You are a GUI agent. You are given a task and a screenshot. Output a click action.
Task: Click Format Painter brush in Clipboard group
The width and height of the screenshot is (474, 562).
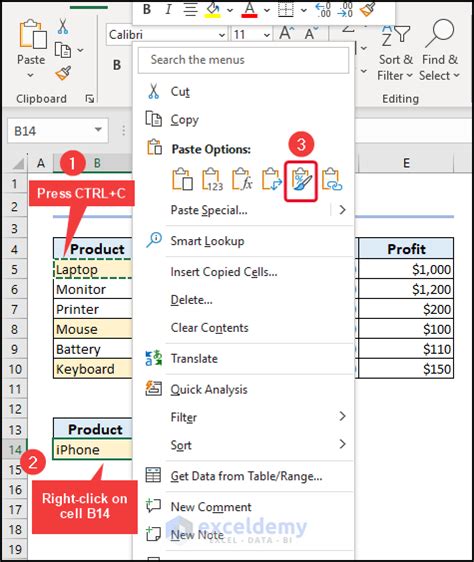(63, 73)
